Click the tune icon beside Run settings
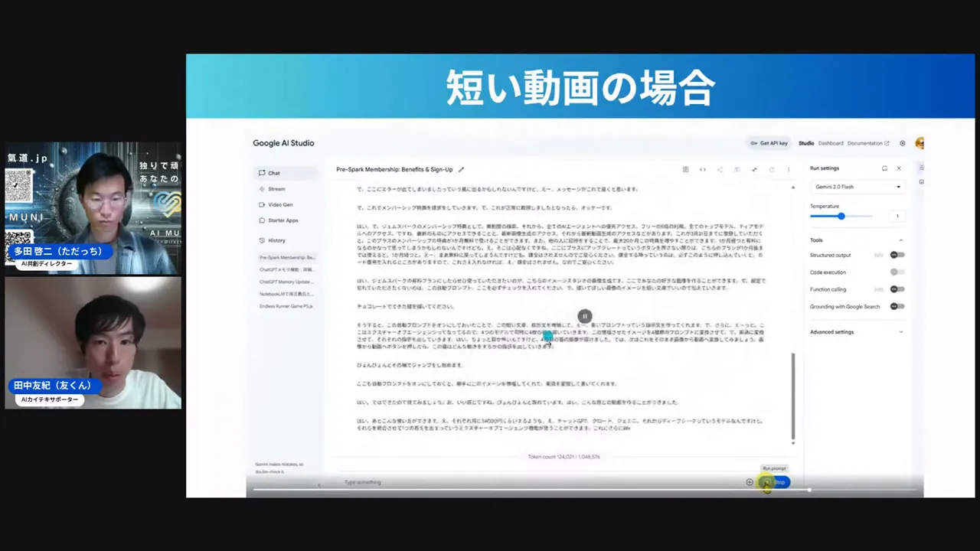The width and height of the screenshot is (980, 551). coord(886,168)
